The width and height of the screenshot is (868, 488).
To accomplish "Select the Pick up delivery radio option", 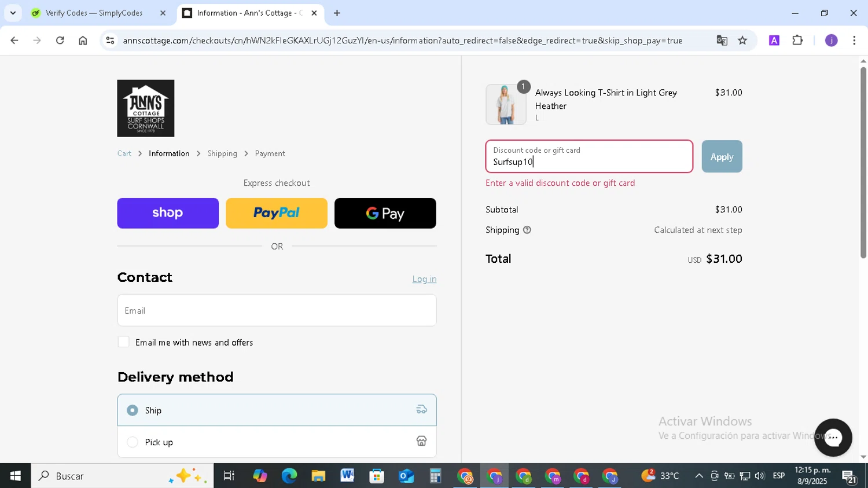I will [133, 442].
